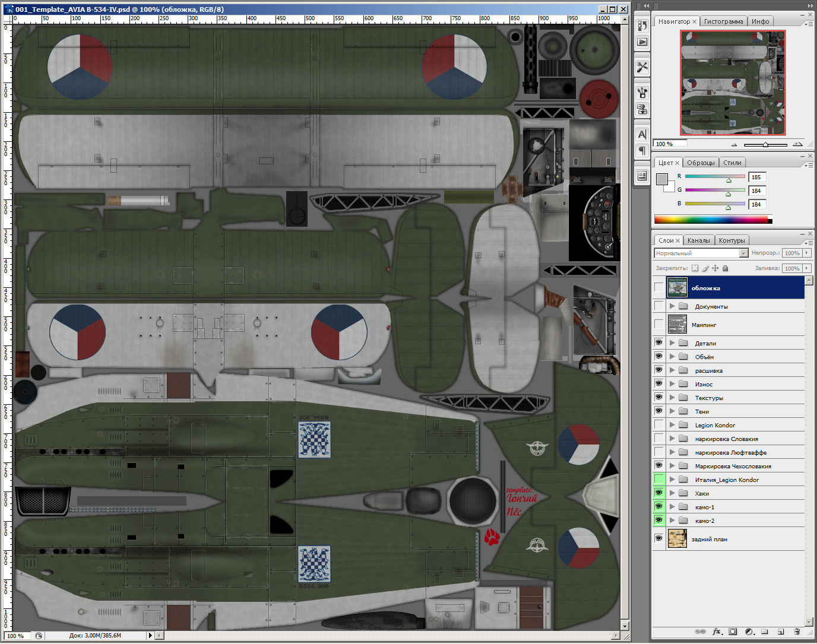Show the Legion Kondor layer group
The height and width of the screenshot is (644, 817).
658,425
